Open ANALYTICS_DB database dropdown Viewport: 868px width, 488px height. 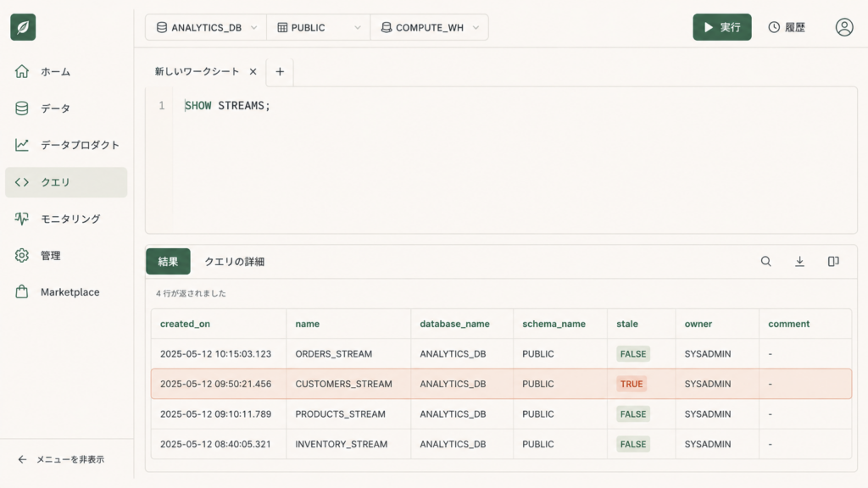pyautogui.click(x=206, y=27)
